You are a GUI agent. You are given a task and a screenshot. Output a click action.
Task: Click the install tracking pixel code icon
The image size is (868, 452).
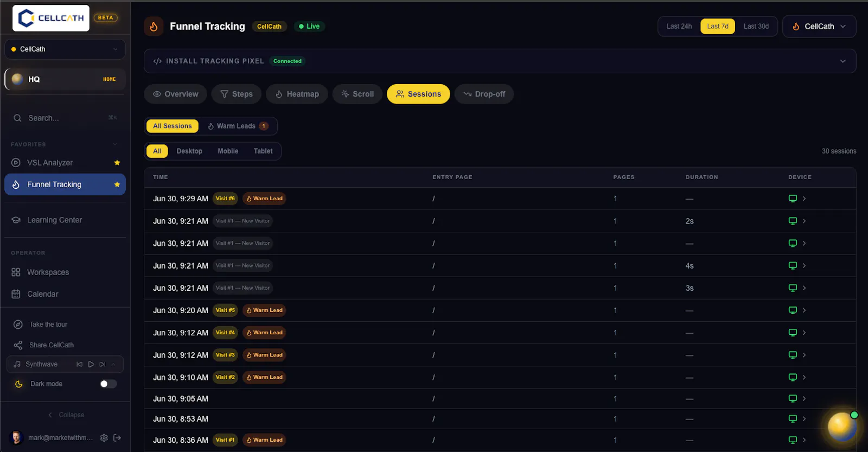pyautogui.click(x=157, y=61)
